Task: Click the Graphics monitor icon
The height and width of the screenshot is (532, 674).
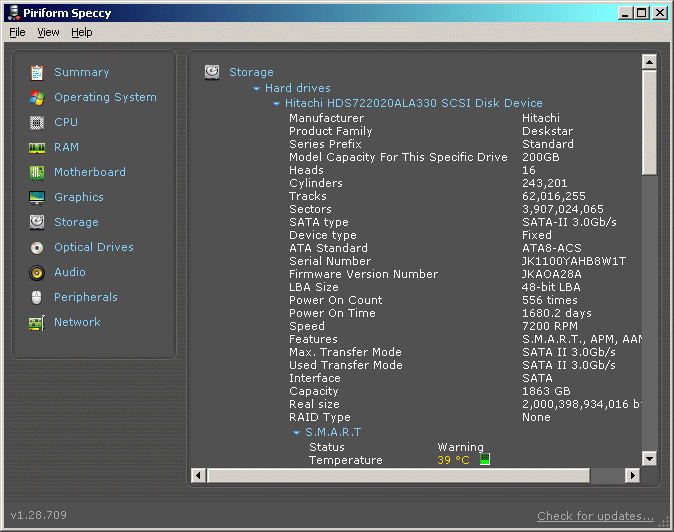Action: [37, 198]
